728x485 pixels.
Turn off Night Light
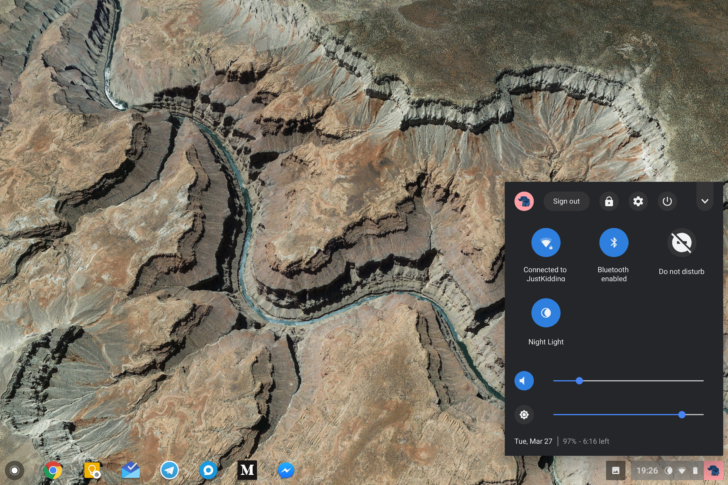[545, 313]
